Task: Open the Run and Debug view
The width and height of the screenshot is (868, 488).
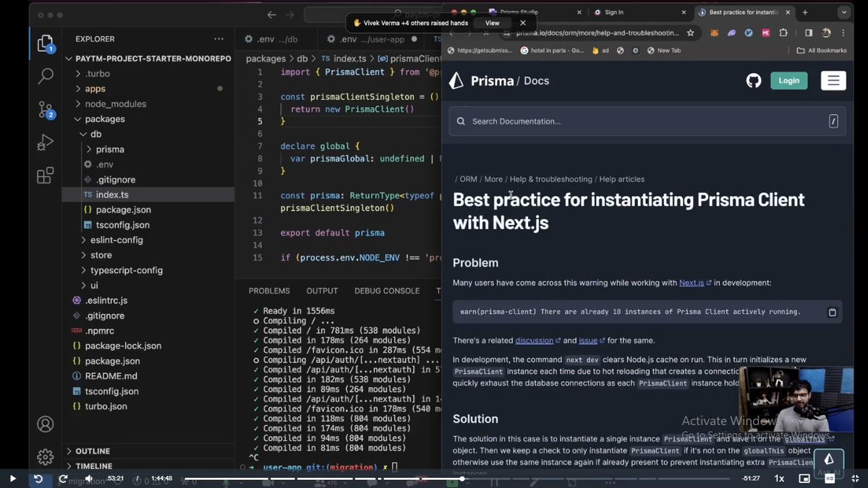Action: 45,142
